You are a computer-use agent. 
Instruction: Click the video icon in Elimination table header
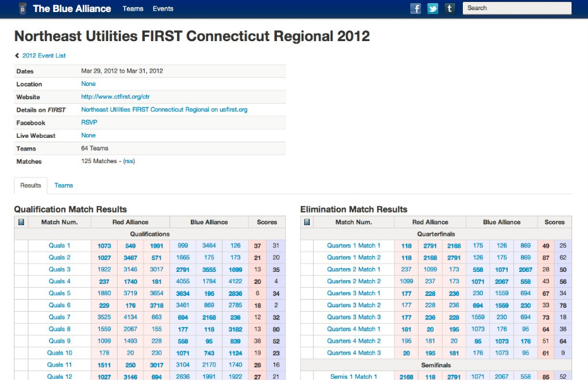coord(307,223)
